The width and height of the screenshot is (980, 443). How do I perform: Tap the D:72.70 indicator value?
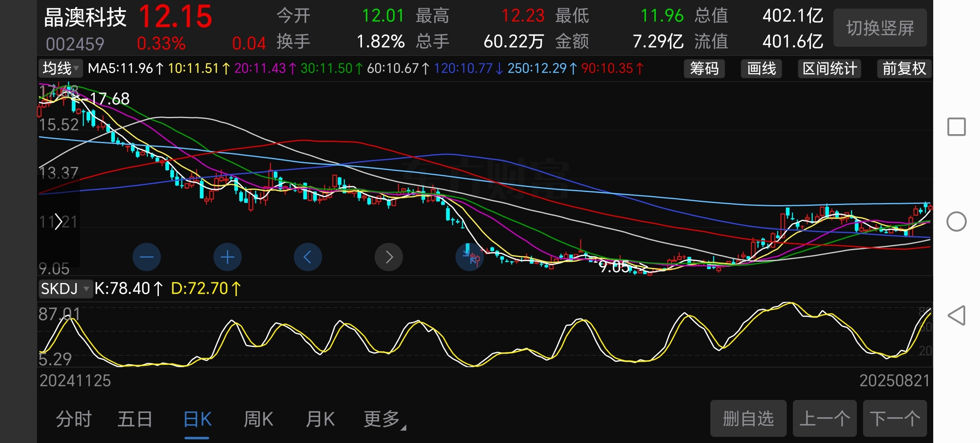[205, 288]
